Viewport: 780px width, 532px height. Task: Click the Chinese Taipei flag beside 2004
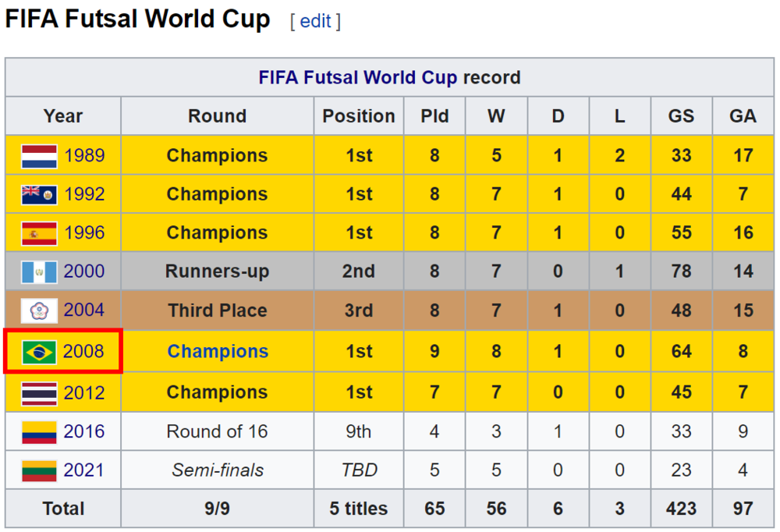point(39,311)
